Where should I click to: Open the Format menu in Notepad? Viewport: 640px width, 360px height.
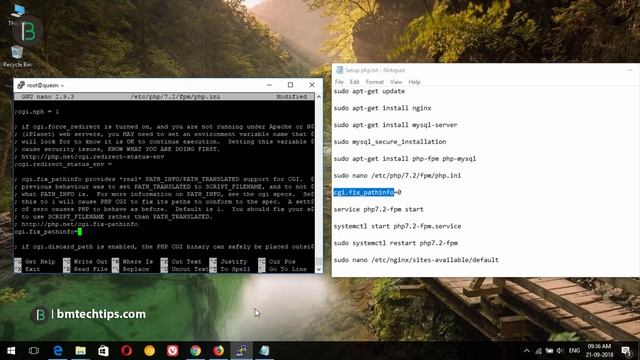[x=375, y=82]
